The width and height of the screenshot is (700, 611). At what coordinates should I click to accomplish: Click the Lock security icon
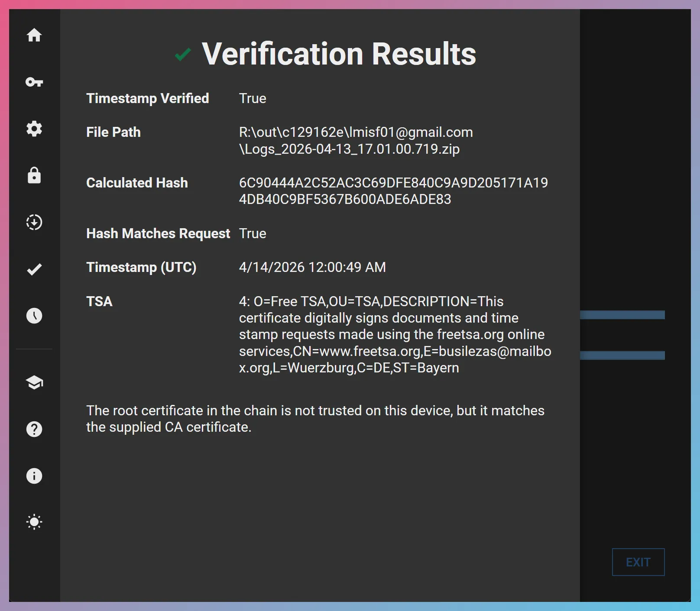coord(34,175)
